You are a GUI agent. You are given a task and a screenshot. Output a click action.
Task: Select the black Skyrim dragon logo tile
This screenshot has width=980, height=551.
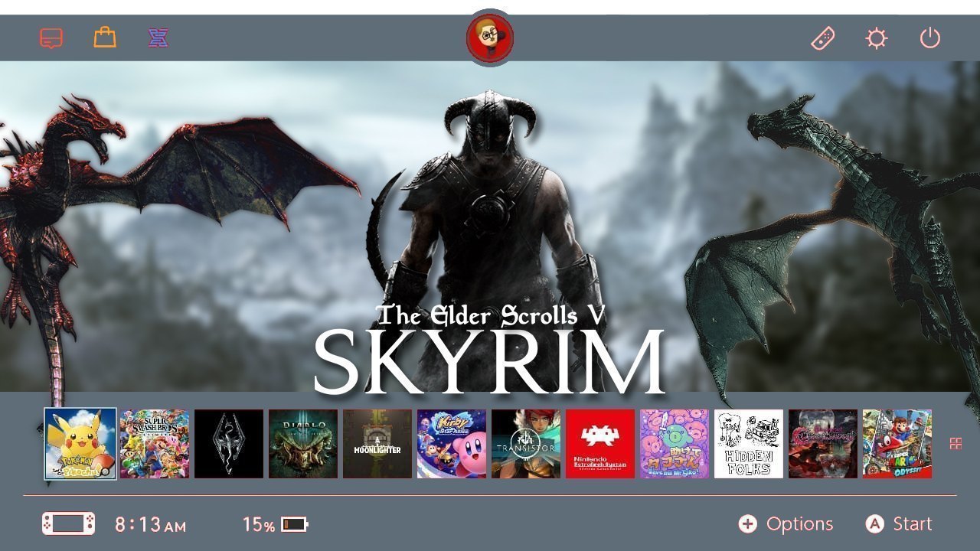pos(229,444)
